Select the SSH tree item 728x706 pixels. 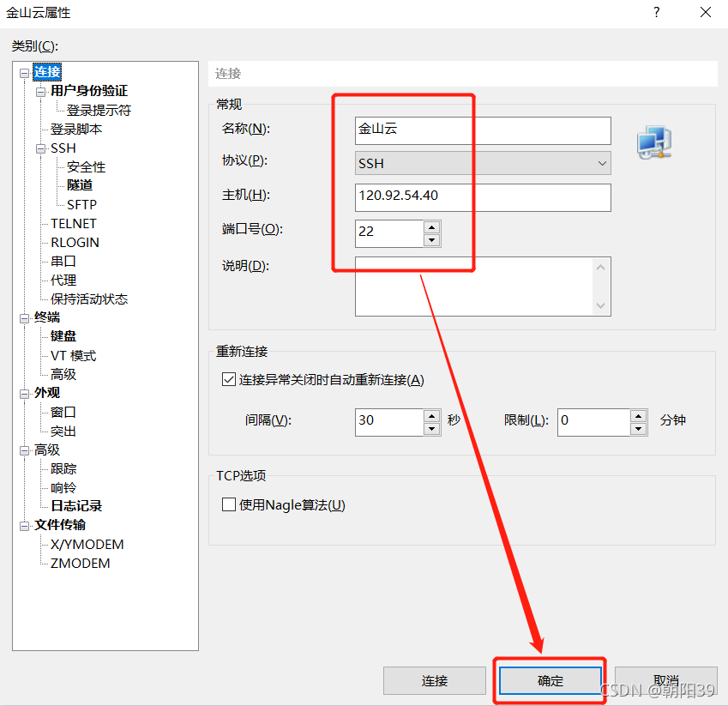click(x=63, y=148)
